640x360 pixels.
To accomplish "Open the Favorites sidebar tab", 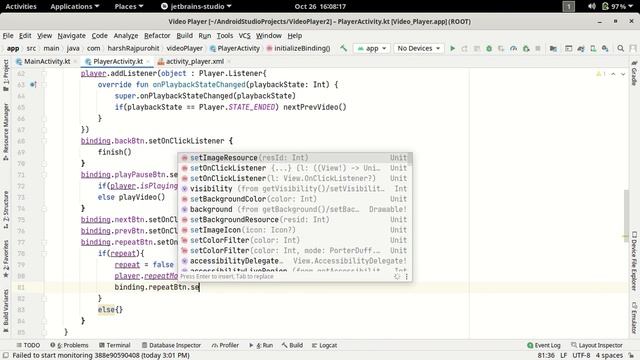I will (x=6, y=259).
